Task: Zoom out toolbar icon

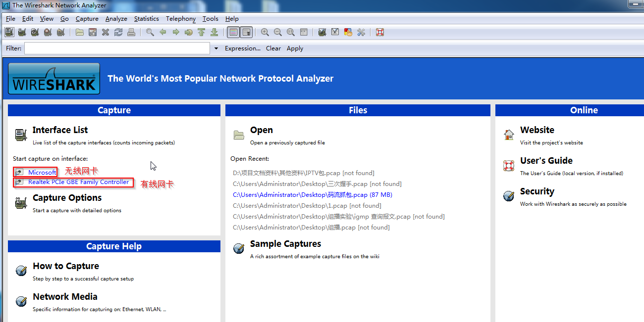Action: pyautogui.click(x=278, y=32)
